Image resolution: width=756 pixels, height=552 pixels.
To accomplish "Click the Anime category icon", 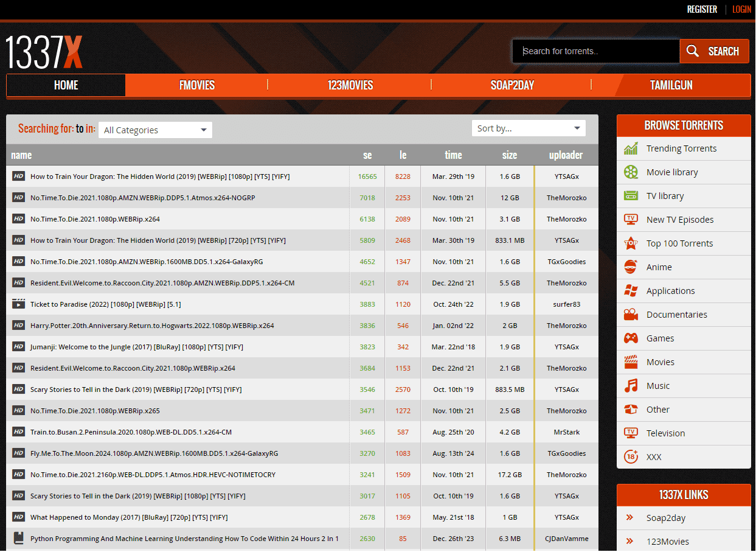I will (x=631, y=267).
